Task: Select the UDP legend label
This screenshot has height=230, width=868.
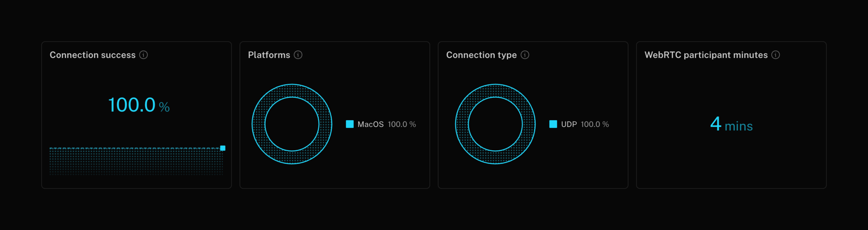Action: (569, 124)
